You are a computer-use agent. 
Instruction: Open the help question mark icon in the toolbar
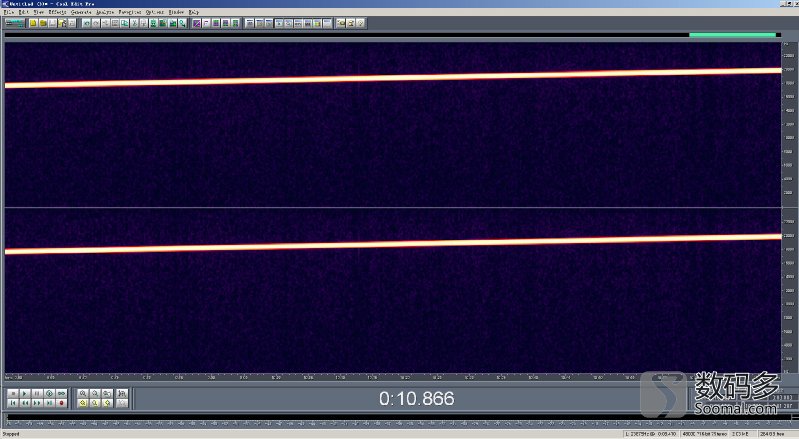[361, 23]
